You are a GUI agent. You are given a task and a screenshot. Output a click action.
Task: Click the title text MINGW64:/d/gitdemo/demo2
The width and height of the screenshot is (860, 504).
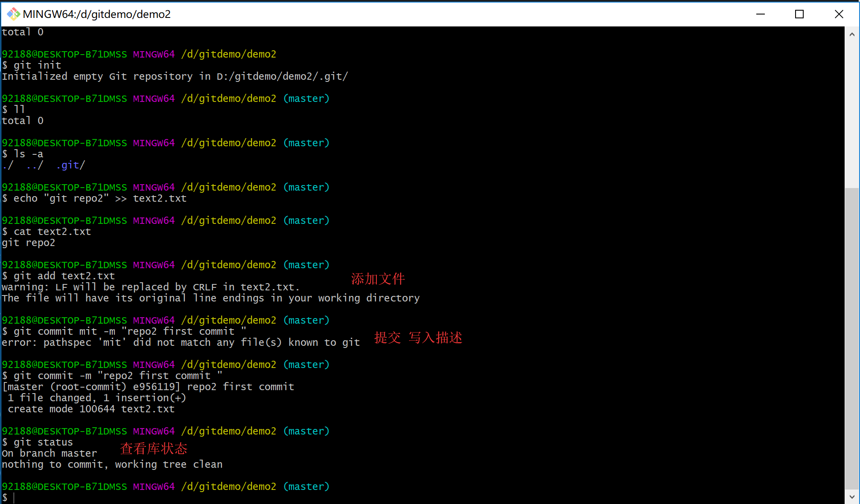point(96,14)
